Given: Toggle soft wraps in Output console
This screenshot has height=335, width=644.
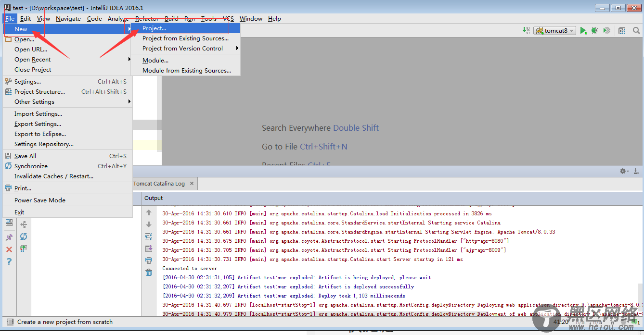Looking at the screenshot, I should pyautogui.click(x=149, y=236).
